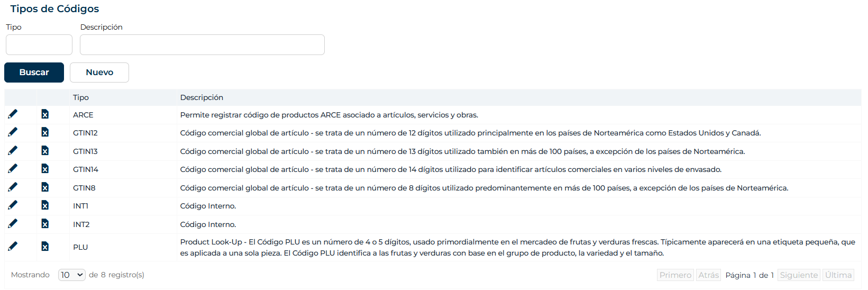Create a new code type with Nuevo
The width and height of the screenshot is (868, 290).
[x=99, y=72]
